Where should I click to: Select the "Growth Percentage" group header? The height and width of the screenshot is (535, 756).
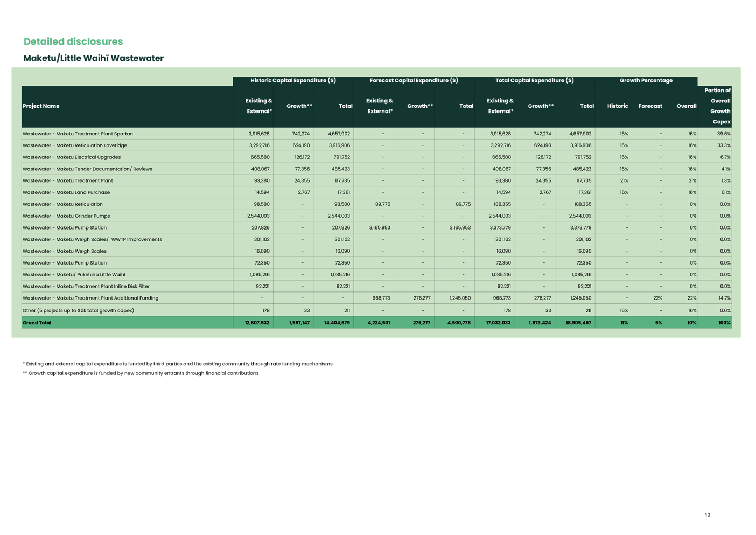click(646, 80)
